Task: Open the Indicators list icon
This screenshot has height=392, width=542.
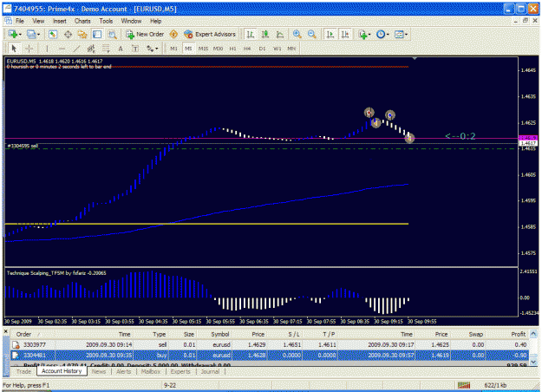Action: 362,34
